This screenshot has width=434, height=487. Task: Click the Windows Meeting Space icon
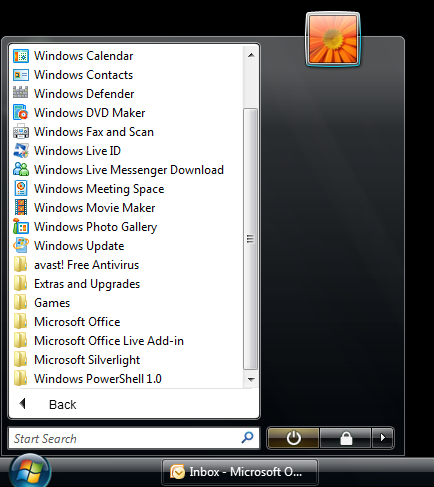pos(21,188)
